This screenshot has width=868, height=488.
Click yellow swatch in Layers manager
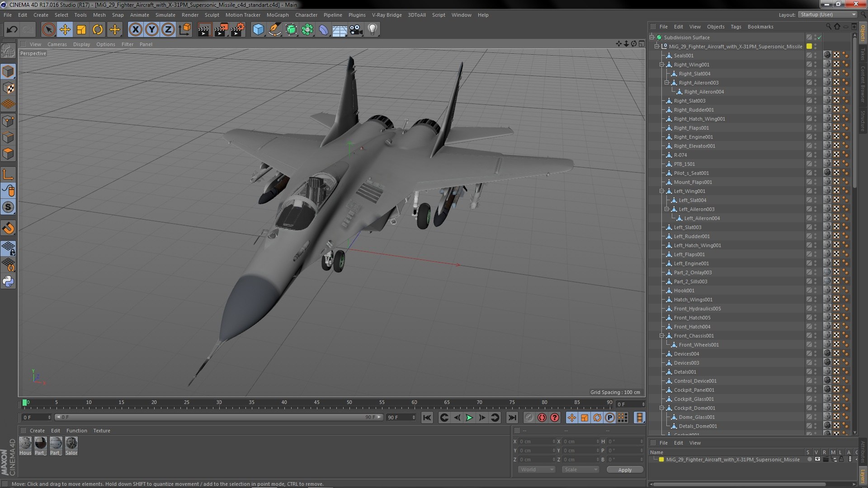[661, 460]
